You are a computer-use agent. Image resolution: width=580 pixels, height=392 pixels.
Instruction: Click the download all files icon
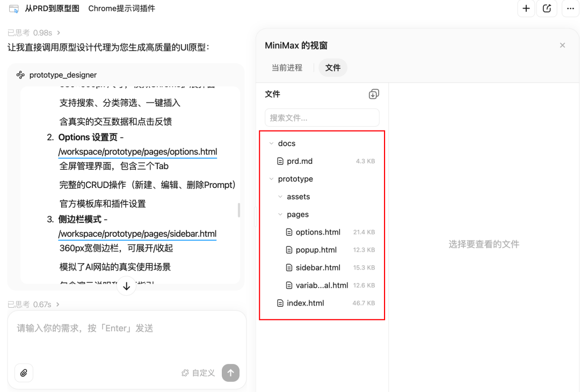(374, 93)
